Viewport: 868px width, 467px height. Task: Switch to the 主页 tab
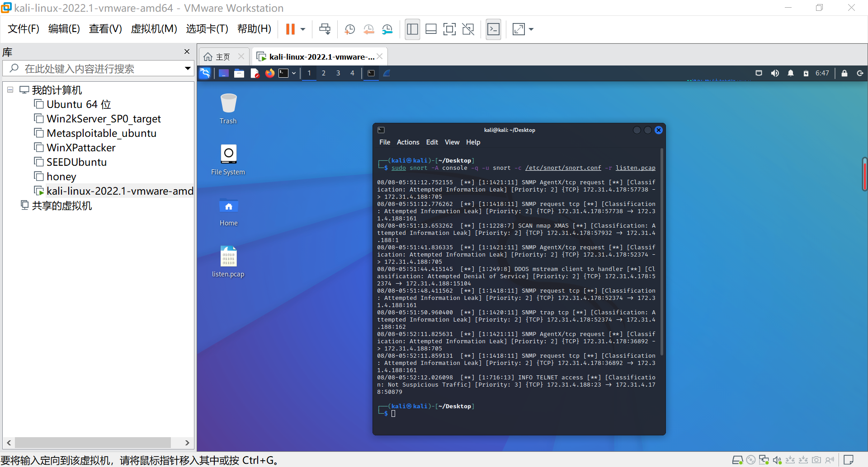pyautogui.click(x=224, y=56)
